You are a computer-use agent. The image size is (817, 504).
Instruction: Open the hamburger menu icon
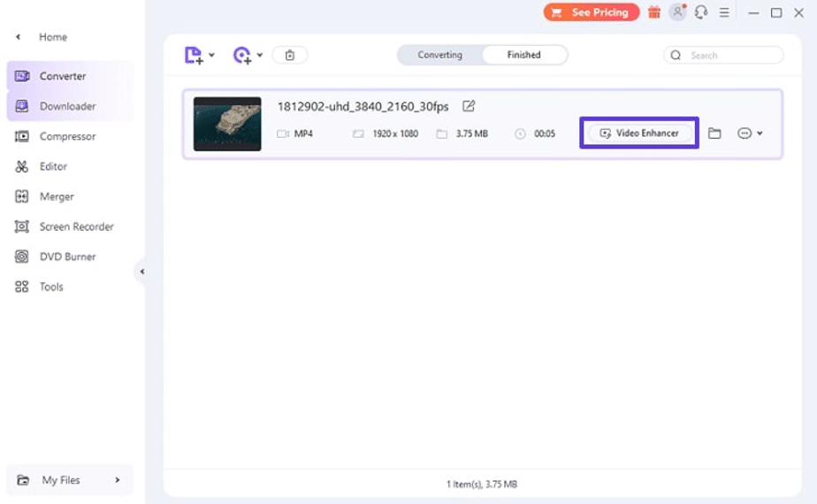pos(724,12)
